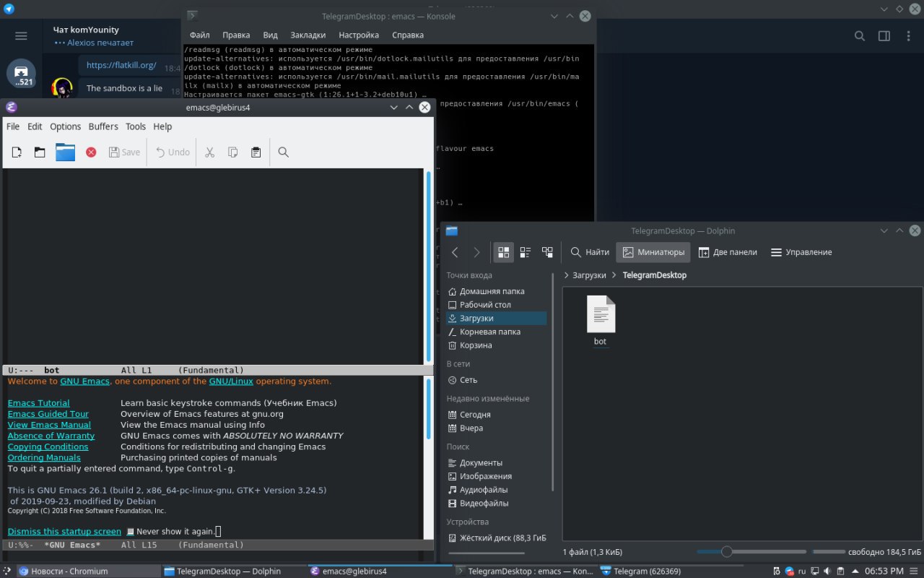
Task: Open the Файл menu in Konsole
Action: tap(200, 35)
